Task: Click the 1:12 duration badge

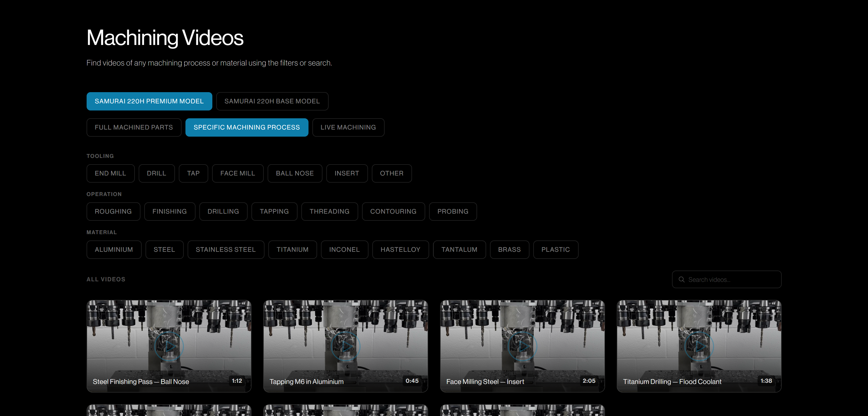Action: (237, 381)
